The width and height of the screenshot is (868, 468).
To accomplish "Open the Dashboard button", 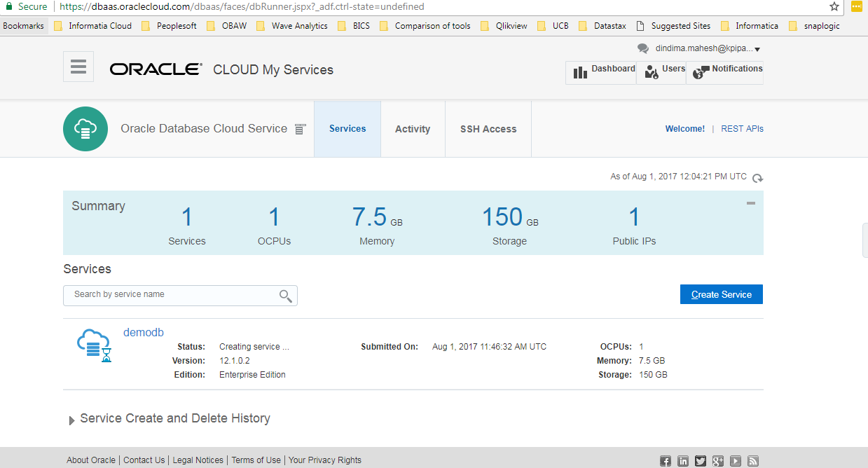I will coord(601,71).
